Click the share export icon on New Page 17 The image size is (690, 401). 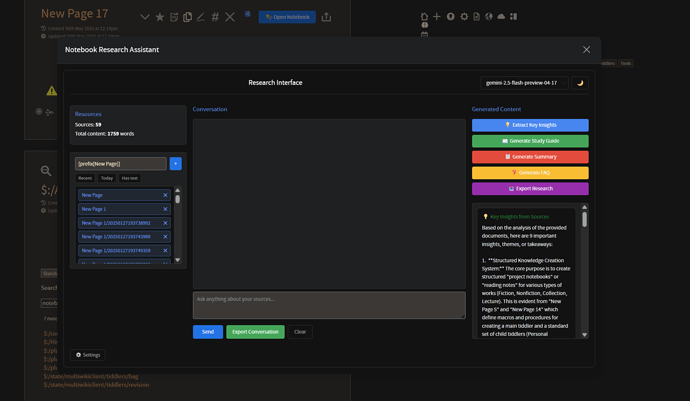[326, 17]
